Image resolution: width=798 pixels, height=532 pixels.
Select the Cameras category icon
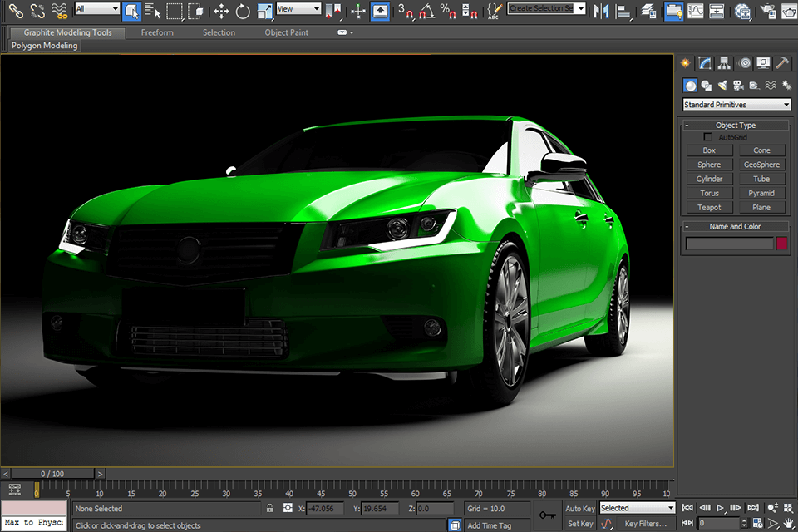[738, 86]
